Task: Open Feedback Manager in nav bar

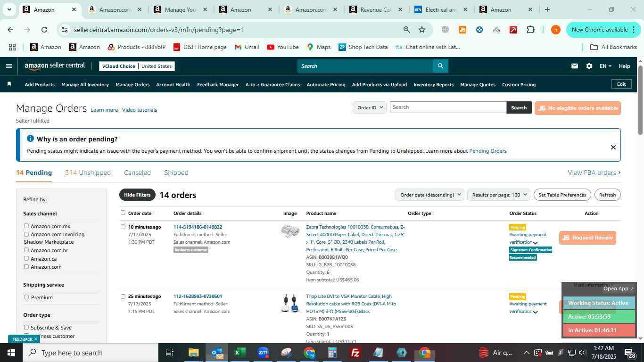Action: 218,85
